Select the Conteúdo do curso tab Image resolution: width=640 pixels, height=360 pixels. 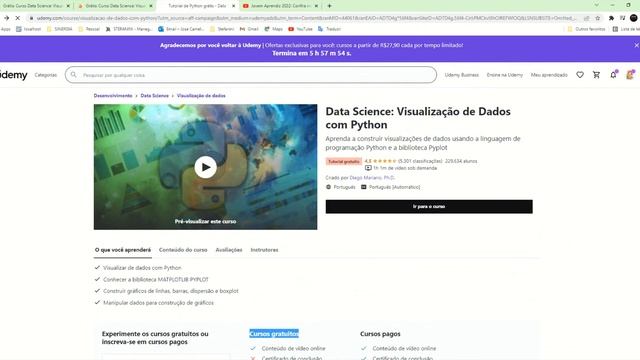183,250
